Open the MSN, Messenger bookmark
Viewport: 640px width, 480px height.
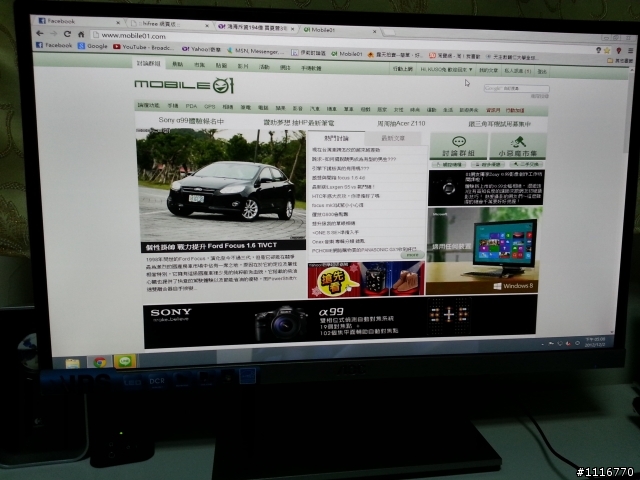coord(255,51)
